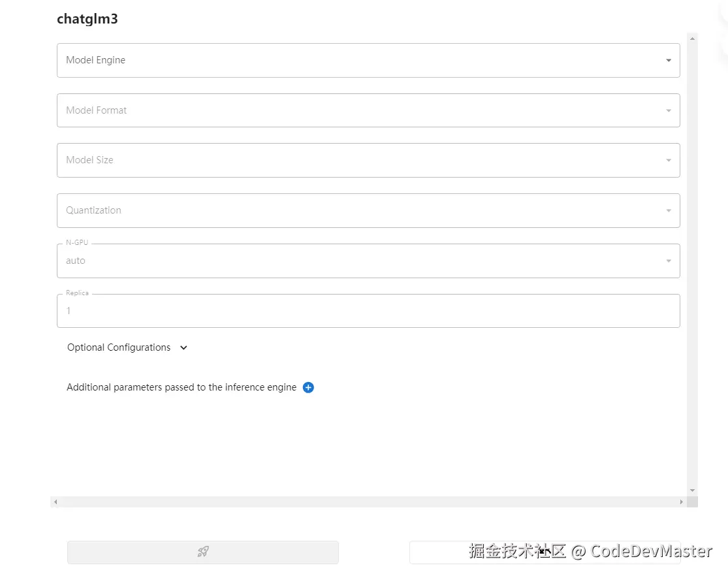Click the blue plus icon for additional parameters

[308, 387]
